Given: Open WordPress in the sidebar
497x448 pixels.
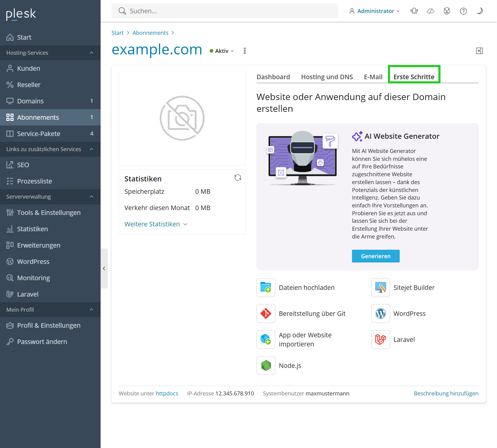Looking at the screenshot, I should tap(50, 261).
